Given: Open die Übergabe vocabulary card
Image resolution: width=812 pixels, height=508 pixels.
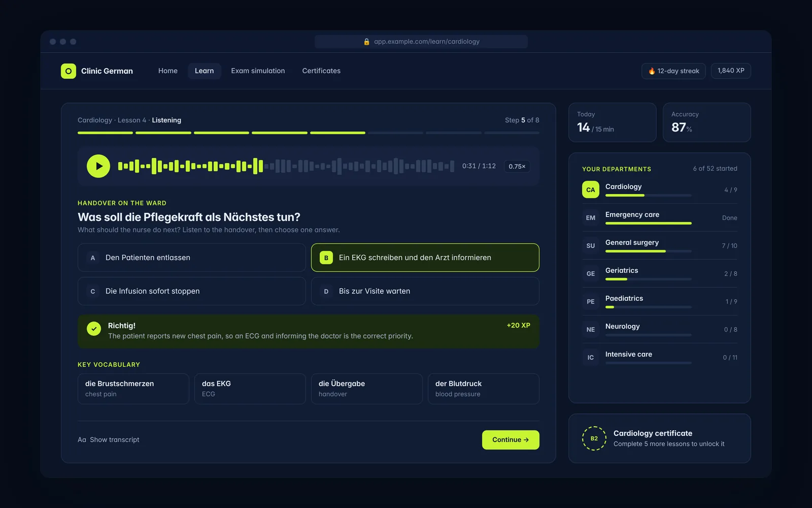Looking at the screenshot, I should click(x=367, y=389).
